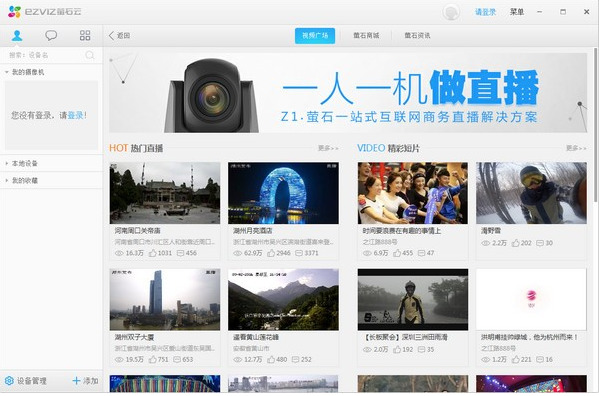
Task: Open the grid apps icon in sidebar
Action: point(85,36)
